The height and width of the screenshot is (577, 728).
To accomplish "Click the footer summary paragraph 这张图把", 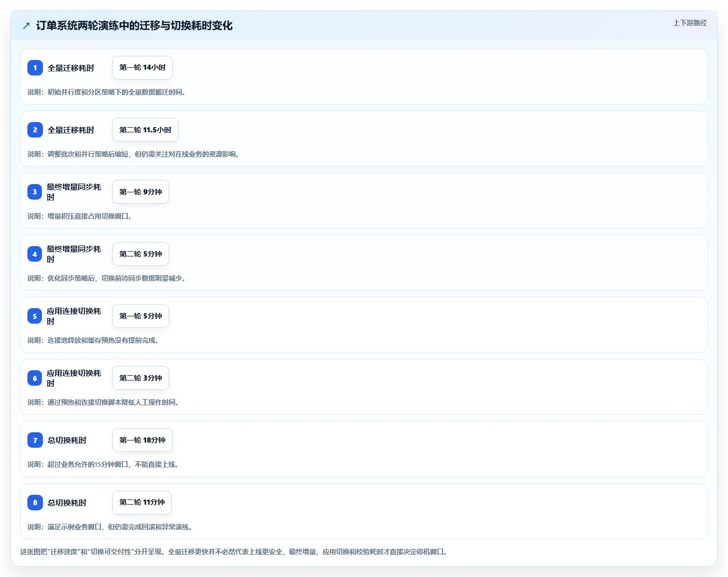I will (234, 552).
